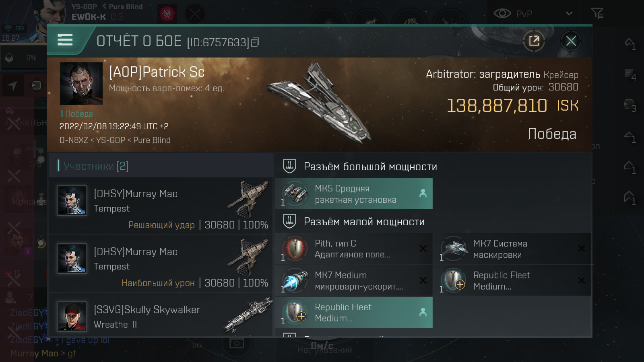
Task: Select Patrick Sc pilot portrait
Action: pos(81,83)
